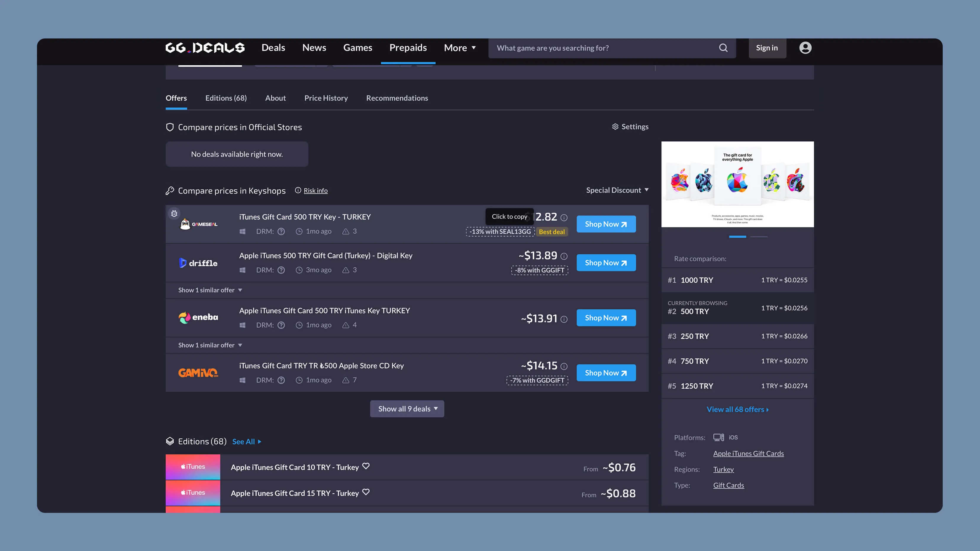Viewport: 980px width, 551px height.
Task: Expand Show all 9 deals
Action: tap(407, 409)
